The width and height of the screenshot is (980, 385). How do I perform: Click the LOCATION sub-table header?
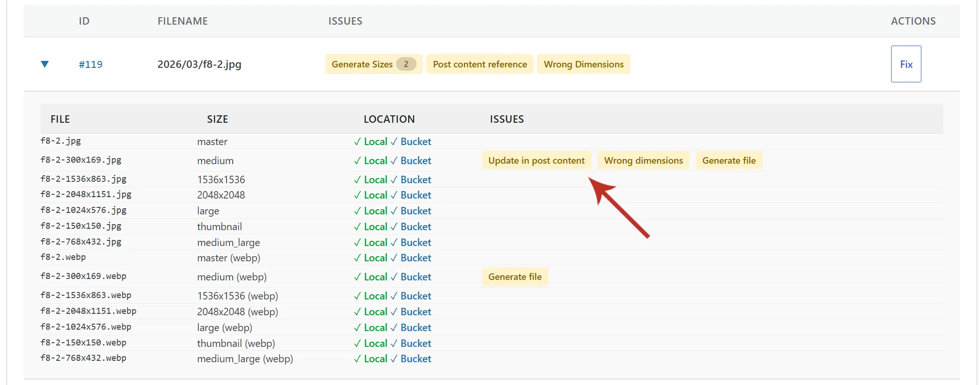[x=389, y=119]
